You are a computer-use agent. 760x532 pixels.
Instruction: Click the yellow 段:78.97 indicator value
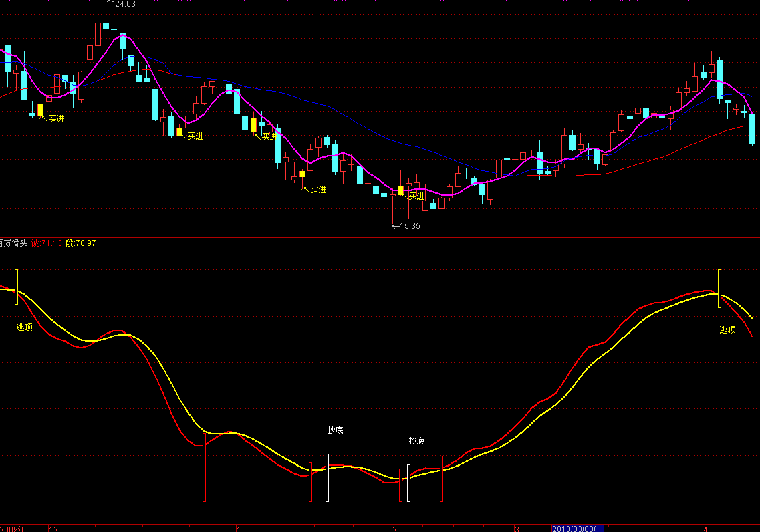tap(81, 243)
